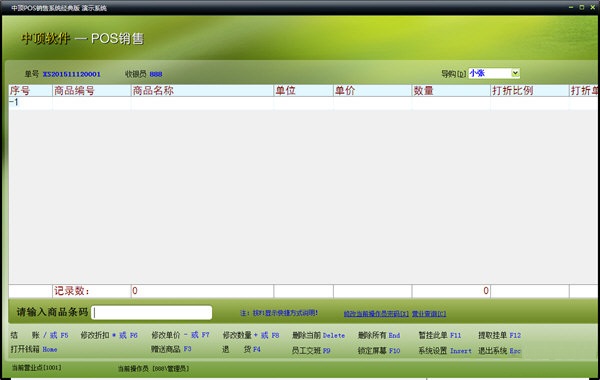The image size is (600, 380).
Task: Open the 修改当前操作员密码[X] link
Action: (x=376, y=314)
